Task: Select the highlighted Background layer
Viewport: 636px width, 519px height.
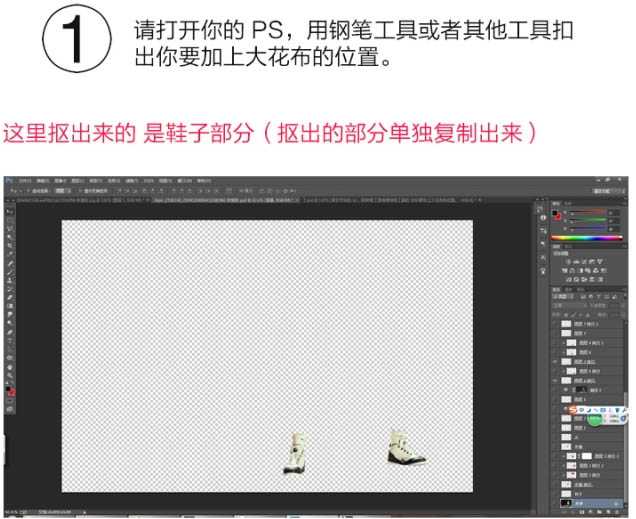Action: tap(592, 503)
